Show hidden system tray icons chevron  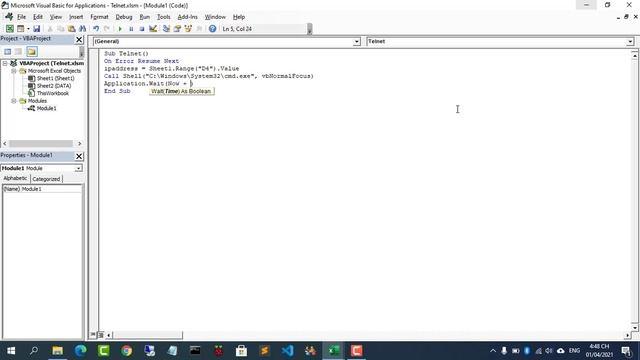493,351
